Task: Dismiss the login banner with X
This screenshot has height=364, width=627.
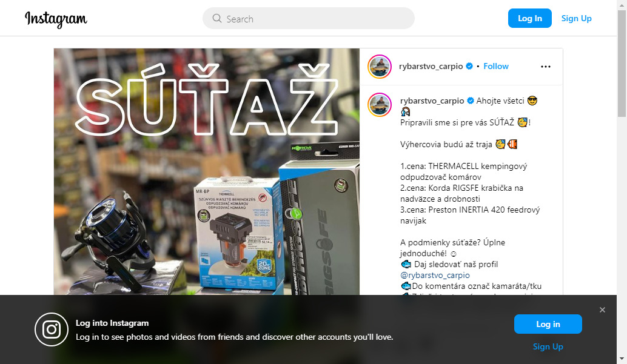Action: [x=602, y=310]
